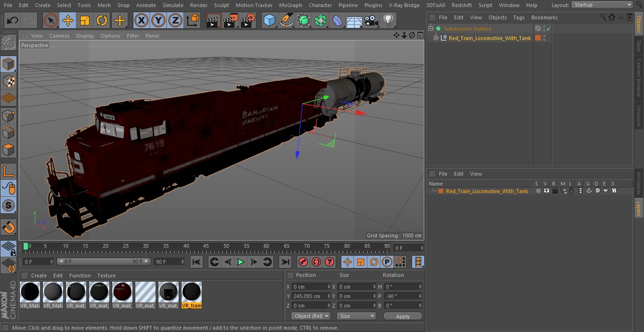
Task: Toggle layer visibility eye icon
Action: pyautogui.click(x=546, y=191)
